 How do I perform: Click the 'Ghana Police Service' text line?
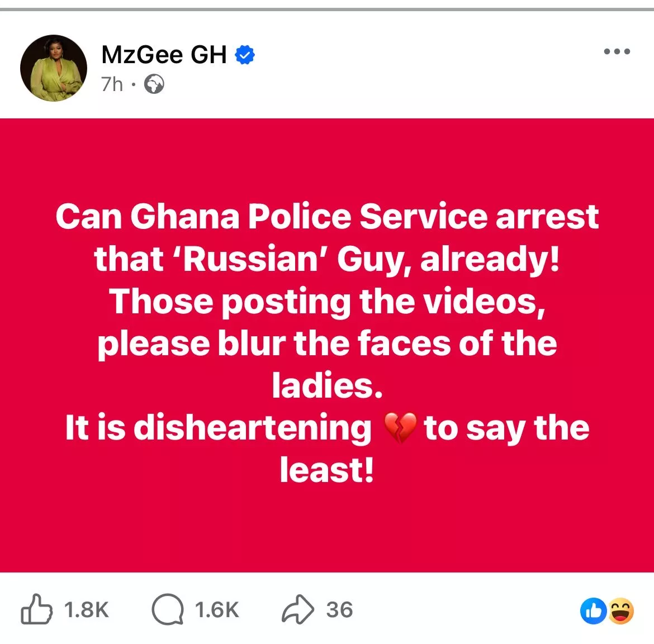pyautogui.click(x=327, y=216)
